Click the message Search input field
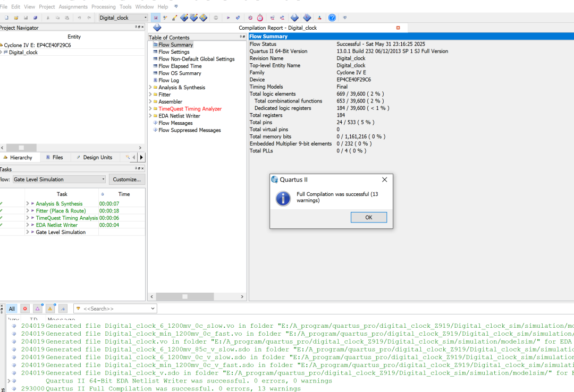The width and height of the screenshot is (574, 392). (x=115, y=309)
